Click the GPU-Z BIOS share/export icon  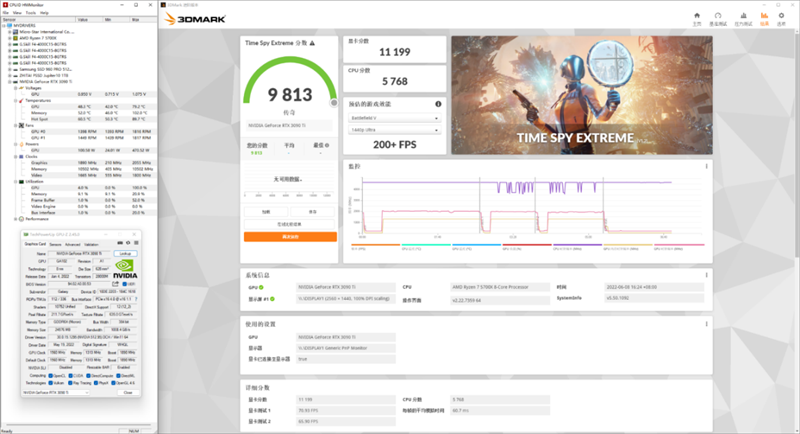[115, 284]
